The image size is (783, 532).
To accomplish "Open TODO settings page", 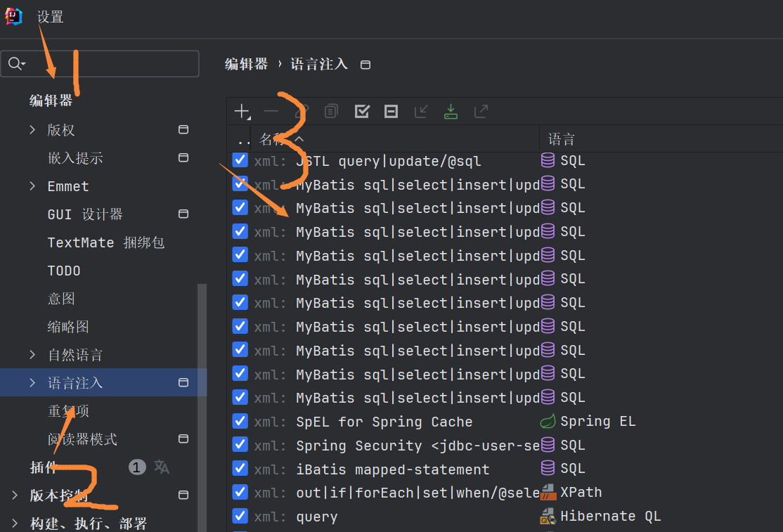I will pyautogui.click(x=64, y=271).
